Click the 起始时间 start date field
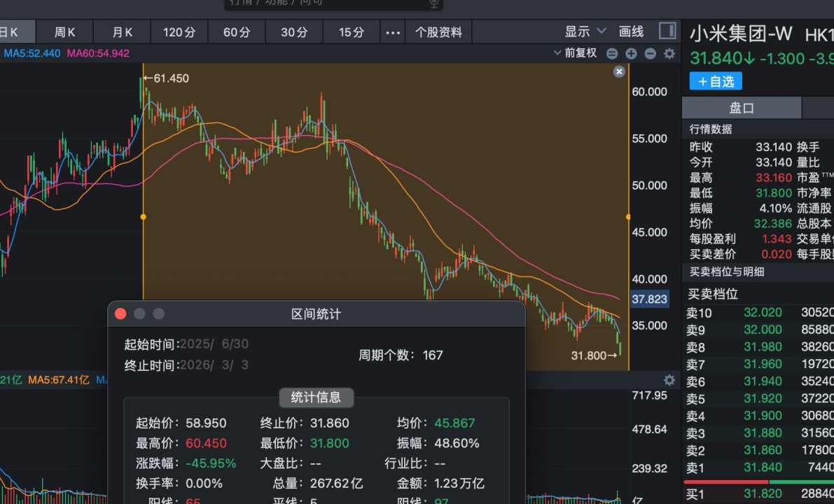 click(x=214, y=344)
